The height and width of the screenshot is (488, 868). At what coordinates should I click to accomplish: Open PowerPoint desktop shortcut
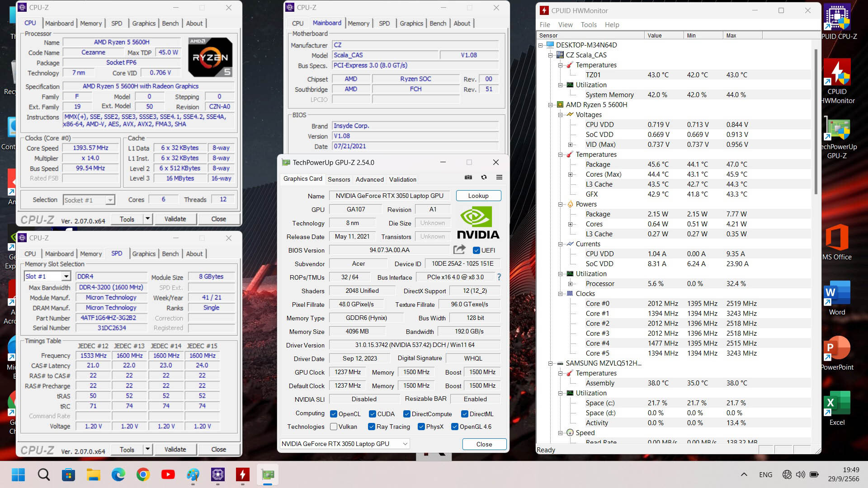coord(837,353)
